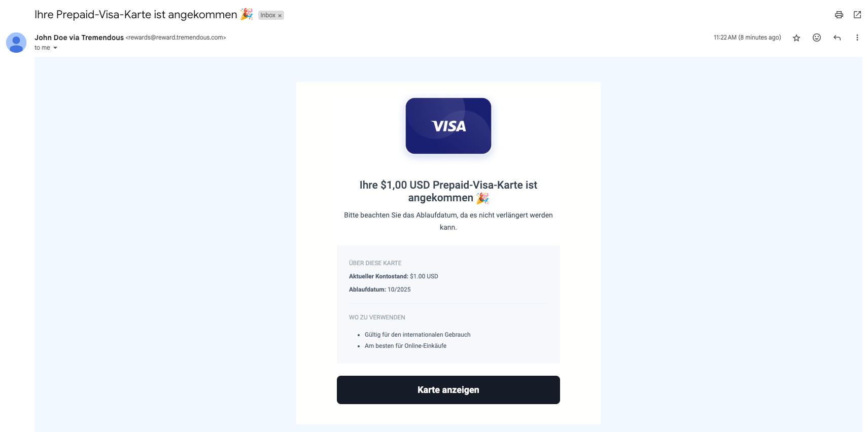Click the Visa card image
868x432 pixels.
448,126
